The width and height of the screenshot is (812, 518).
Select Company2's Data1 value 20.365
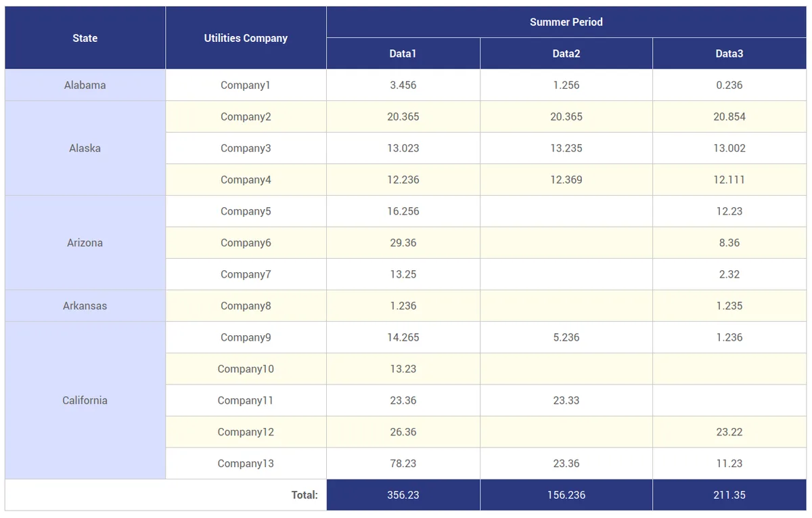click(403, 116)
